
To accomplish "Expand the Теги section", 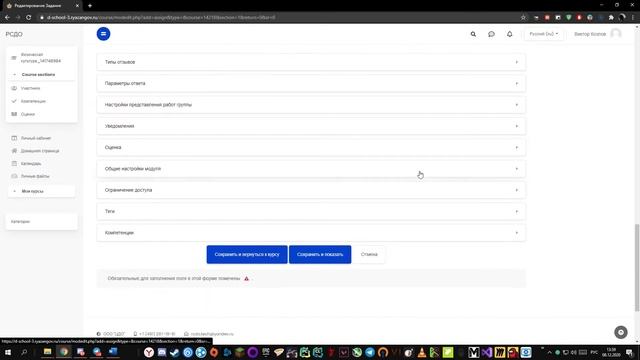I will pos(311,211).
